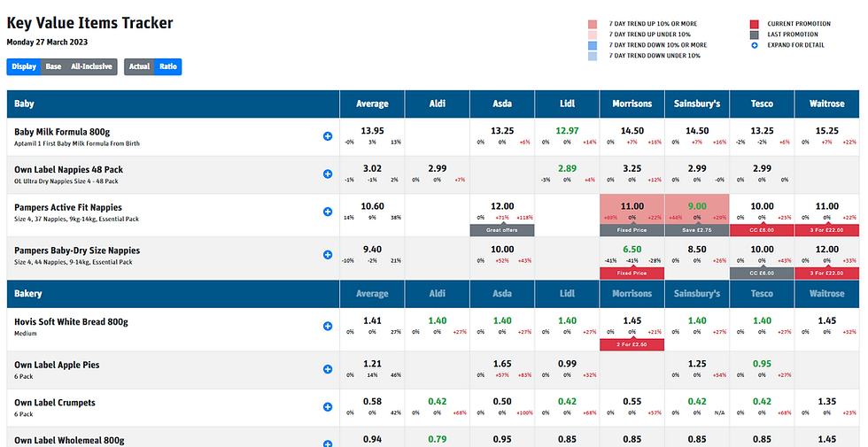Switch to Actual values view
The width and height of the screenshot is (868, 447).
140,67
